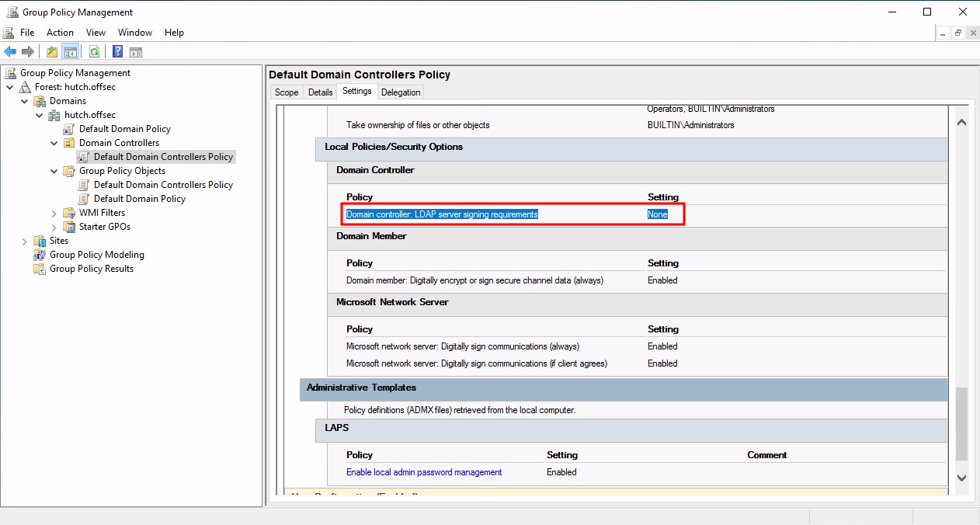Click the up-one-level folder toolbar icon
The width and height of the screenshot is (980, 525).
(52, 52)
